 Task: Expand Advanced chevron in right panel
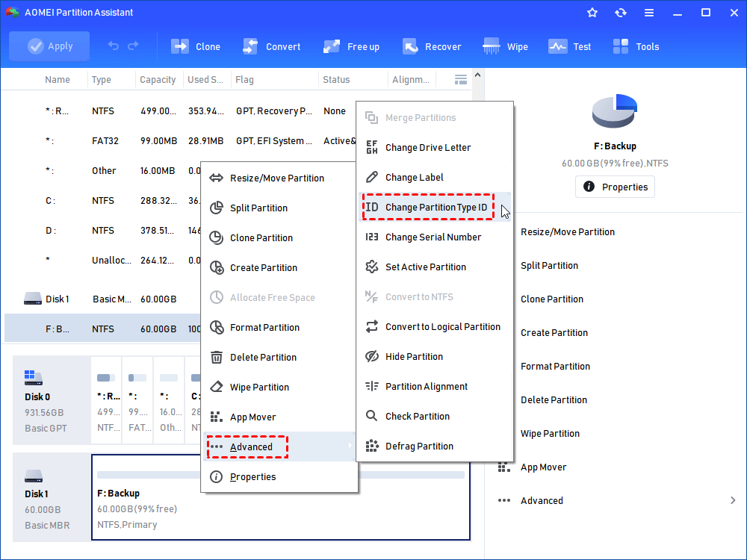click(x=733, y=500)
